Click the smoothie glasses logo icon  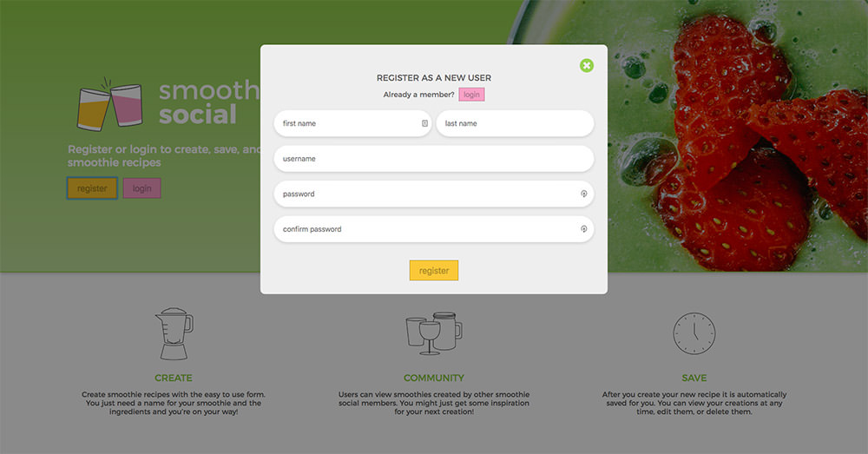coord(109,104)
